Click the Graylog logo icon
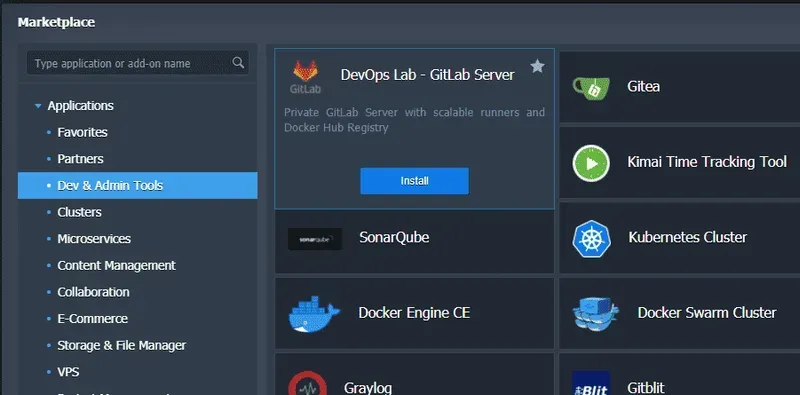The width and height of the screenshot is (800, 395). (x=307, y=383)
